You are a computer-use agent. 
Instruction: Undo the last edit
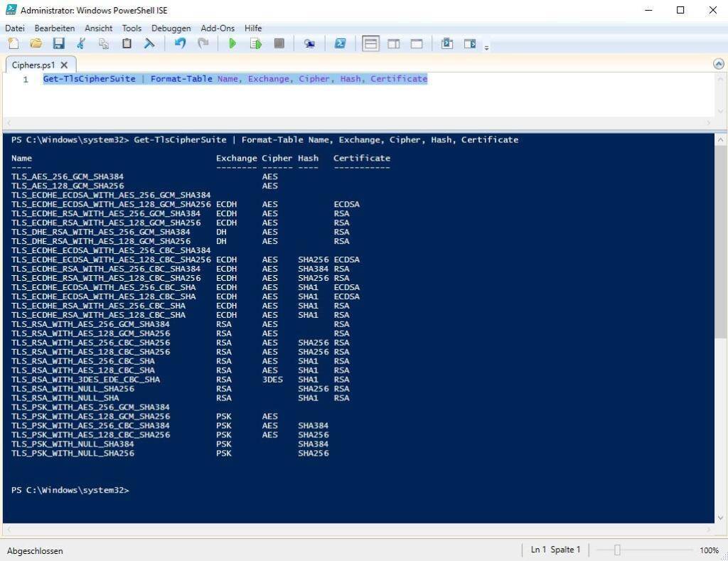point(179,43)
